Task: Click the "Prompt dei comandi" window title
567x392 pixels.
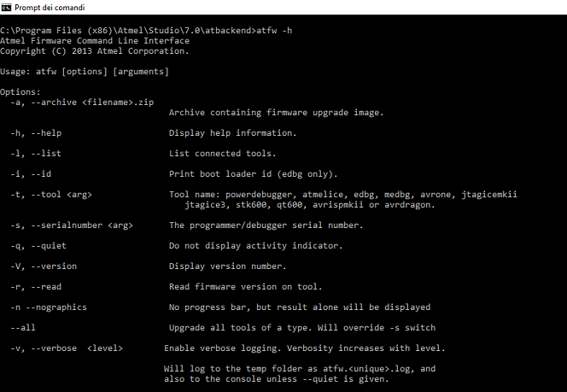Action: tap(50, 7)
